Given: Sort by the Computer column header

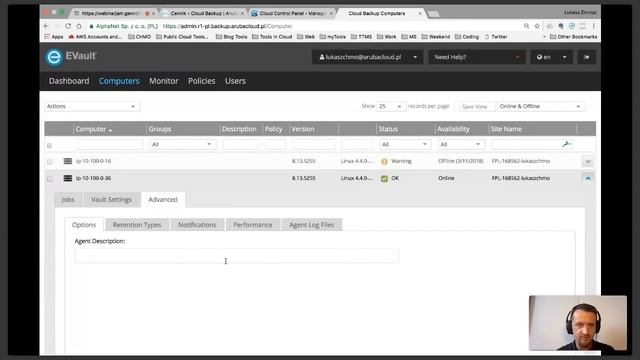Looking at the screenshot, I should tap(93, 129).
